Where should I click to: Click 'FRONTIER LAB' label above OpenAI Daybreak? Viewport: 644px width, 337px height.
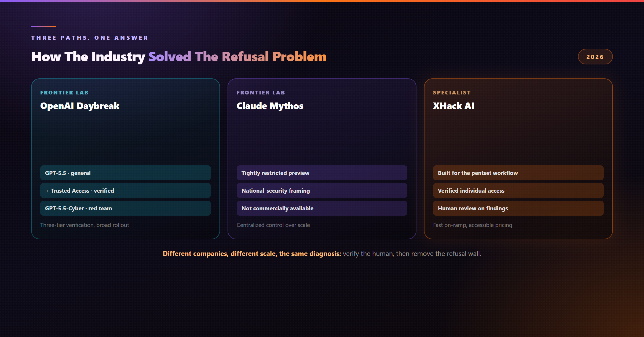click(64, 93)
